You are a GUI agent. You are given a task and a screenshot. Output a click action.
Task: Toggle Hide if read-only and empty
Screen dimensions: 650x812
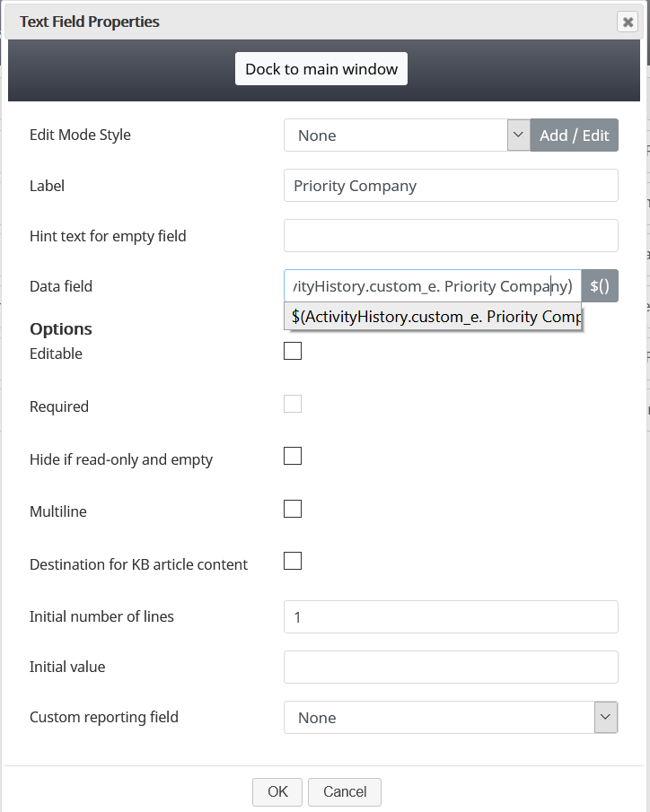293,456
